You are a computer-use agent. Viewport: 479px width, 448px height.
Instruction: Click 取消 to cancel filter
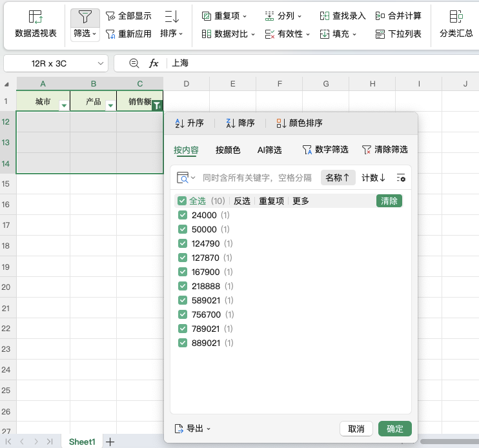(x=356, y=429)
